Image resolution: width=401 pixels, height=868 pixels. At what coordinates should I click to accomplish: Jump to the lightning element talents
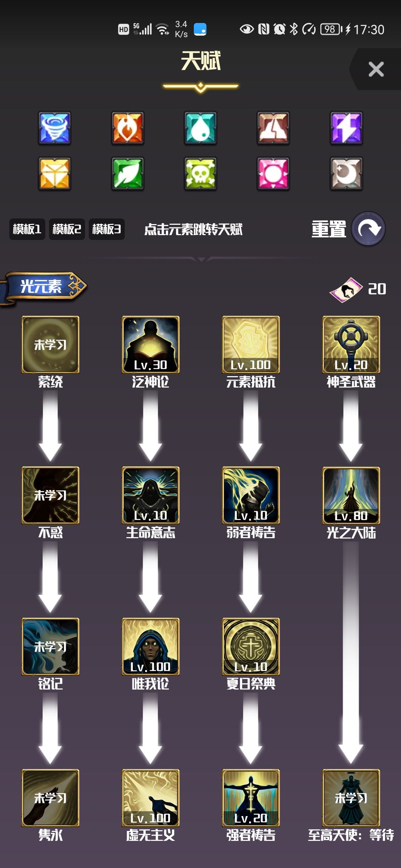tap(346, 128)
